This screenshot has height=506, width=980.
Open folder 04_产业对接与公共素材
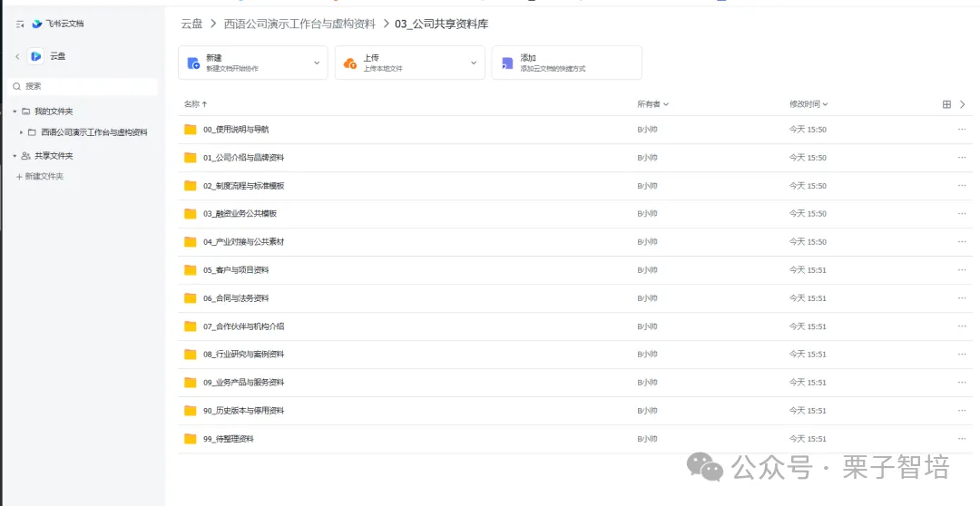[x=244, y=242]
